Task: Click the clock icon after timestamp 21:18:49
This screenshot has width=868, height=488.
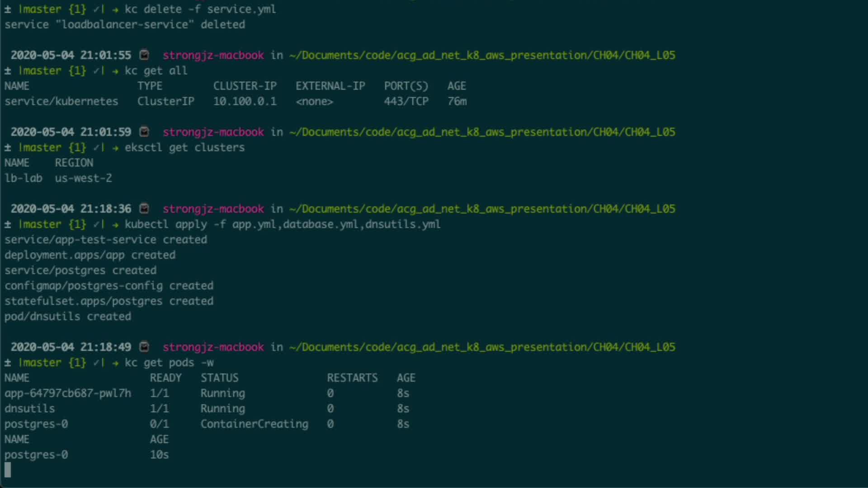Action: tap(144, 347)
